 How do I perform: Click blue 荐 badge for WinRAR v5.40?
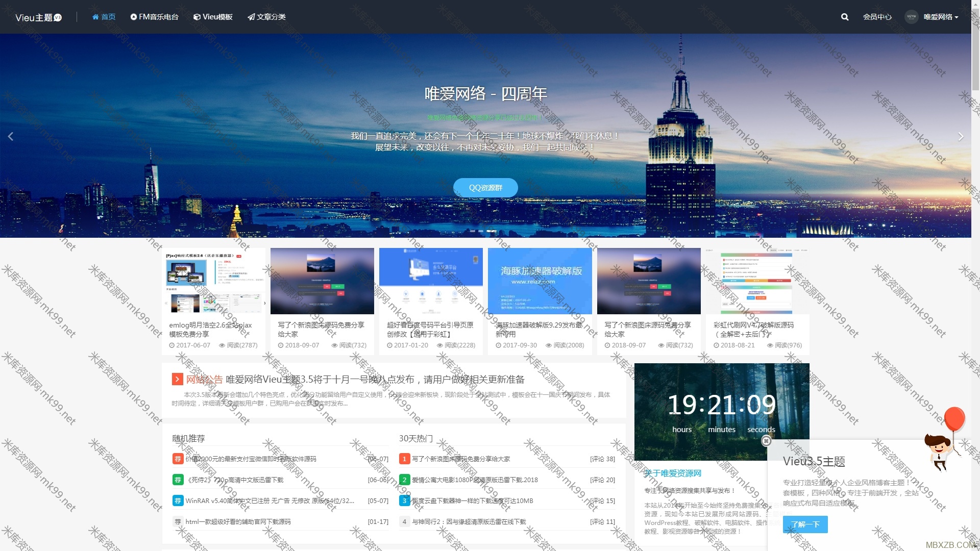click(178, 500)
